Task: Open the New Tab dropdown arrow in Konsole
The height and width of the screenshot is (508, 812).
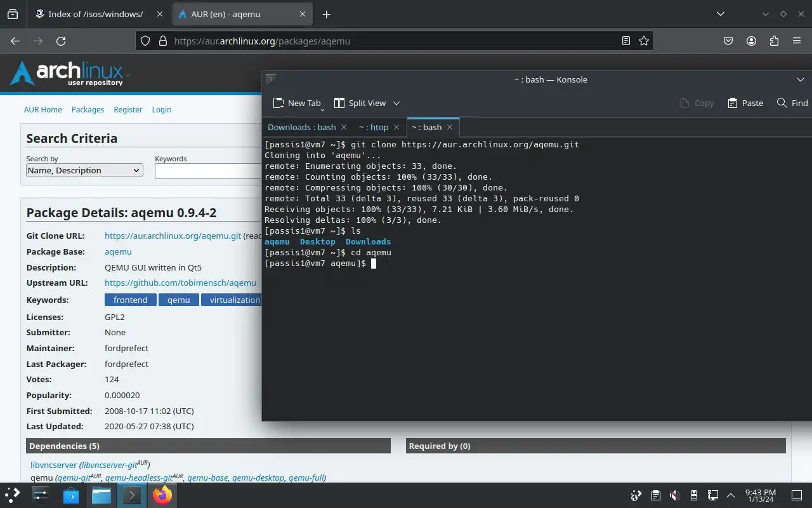Action: click(323, 109)
